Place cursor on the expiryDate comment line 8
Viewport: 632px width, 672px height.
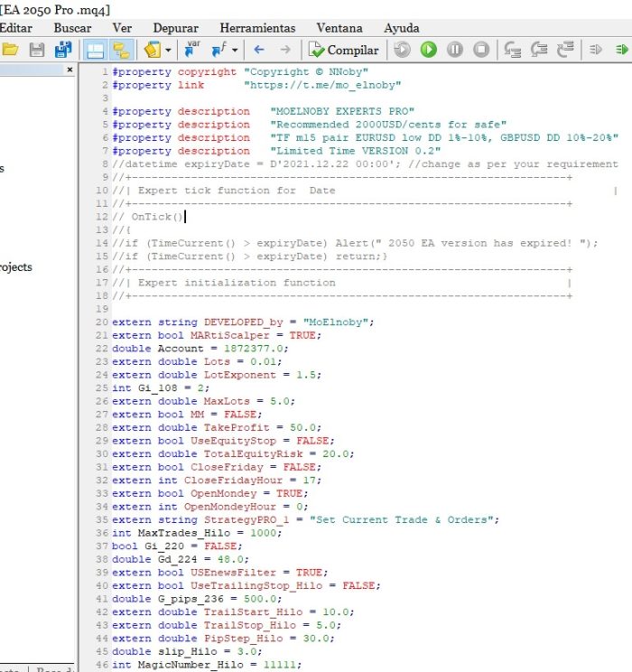(365, 164)
